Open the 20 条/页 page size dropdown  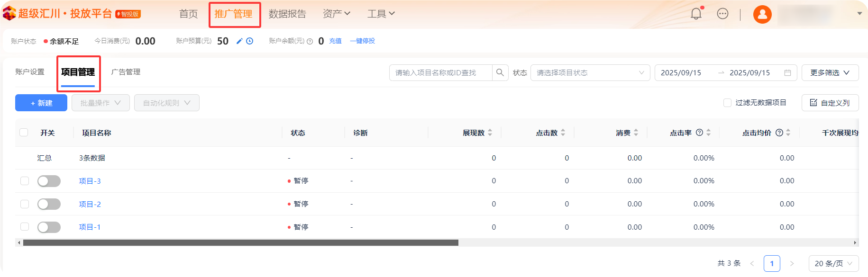tap(834, 263)
